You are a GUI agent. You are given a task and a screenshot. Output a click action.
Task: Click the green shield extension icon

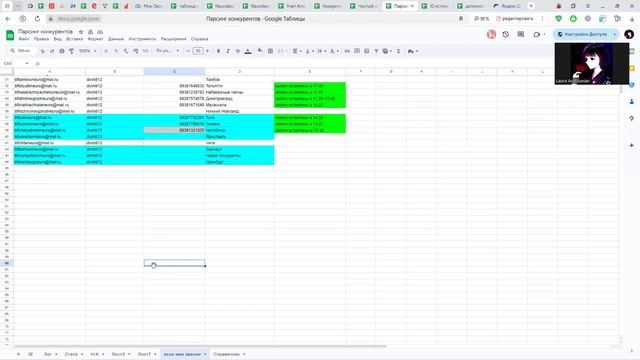[558, 19]
